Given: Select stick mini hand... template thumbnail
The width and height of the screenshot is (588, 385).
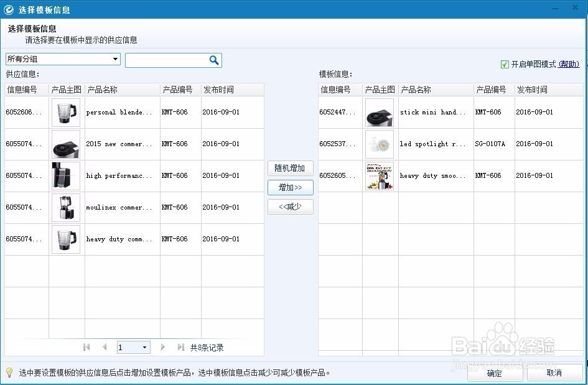Looking at the screenshot, I should (380, 113).
